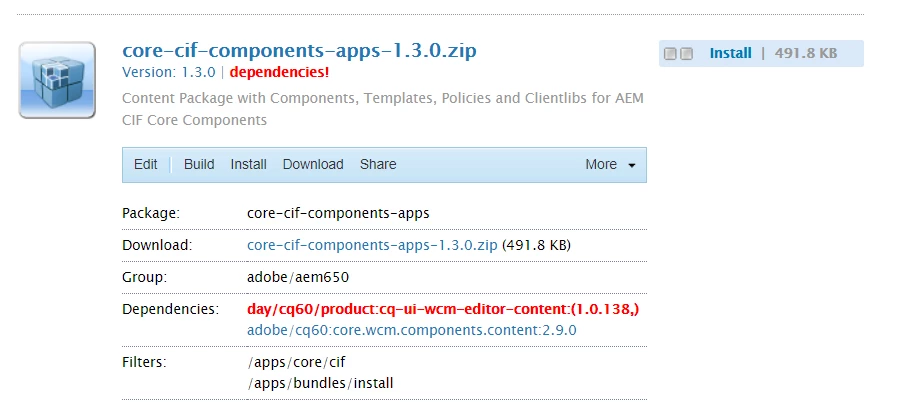Viewport: 898px width, 419px height.
Task: Select the filter path /apps/core/cif
Action: [296, 362]
